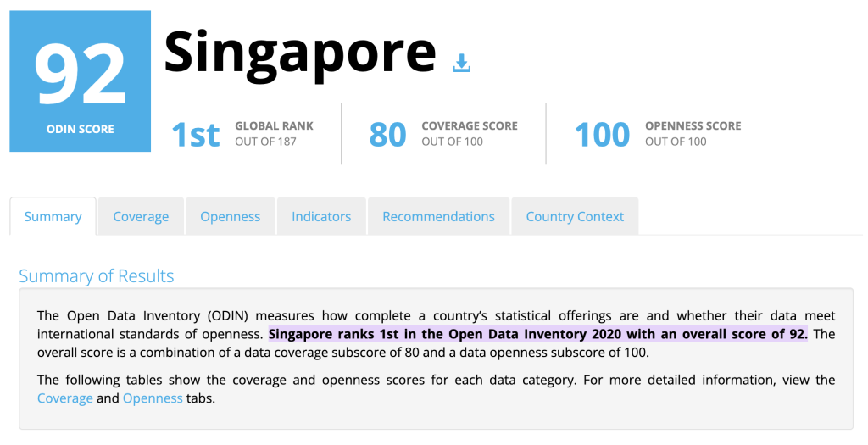
Task: Click the COVERAGE SCORE label
Action: point(470,126)
